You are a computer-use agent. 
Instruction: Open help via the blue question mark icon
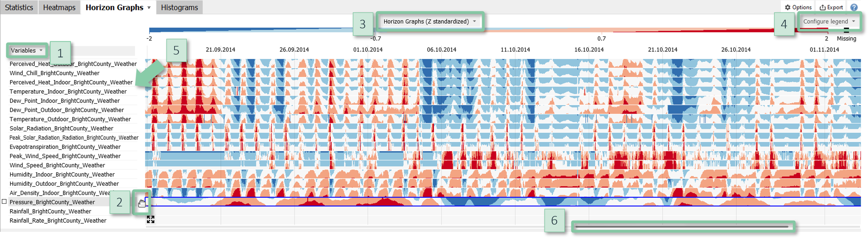(854, 7)
